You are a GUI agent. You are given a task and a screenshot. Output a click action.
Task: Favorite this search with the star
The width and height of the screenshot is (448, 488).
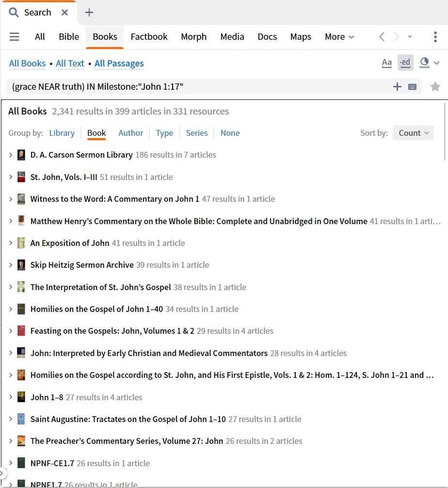[435, 86]
